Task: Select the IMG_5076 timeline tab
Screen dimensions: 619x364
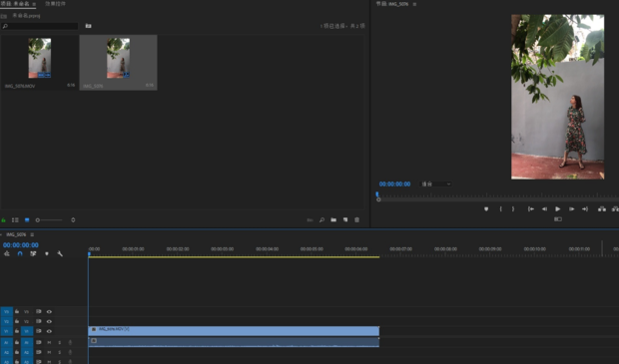Action: point(16,234)
